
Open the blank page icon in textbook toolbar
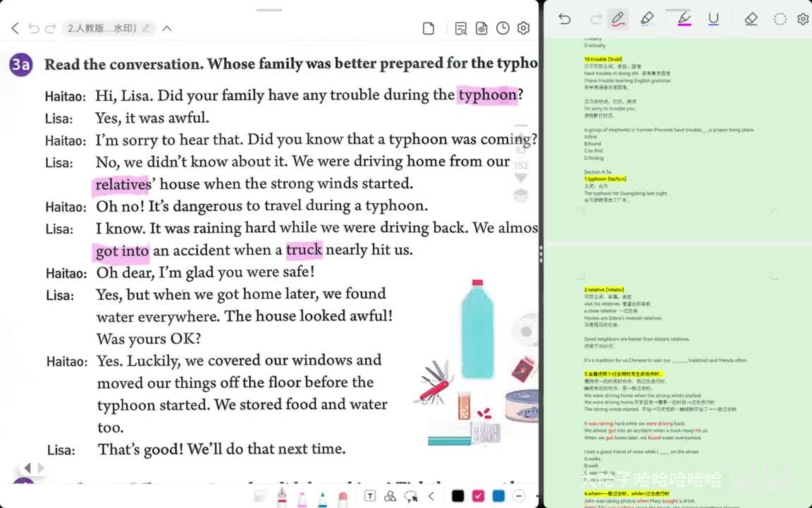click(x=429, y=28)
